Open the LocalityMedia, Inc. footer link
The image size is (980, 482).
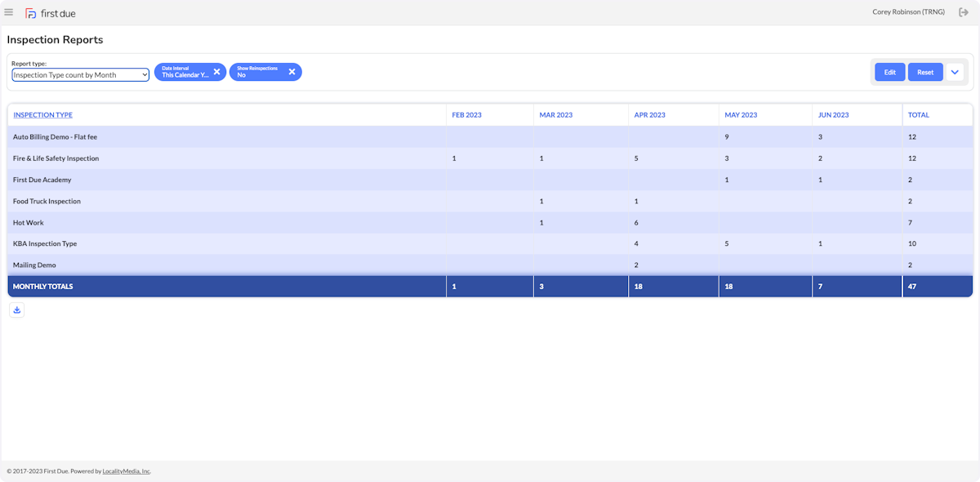pos(126,471)
